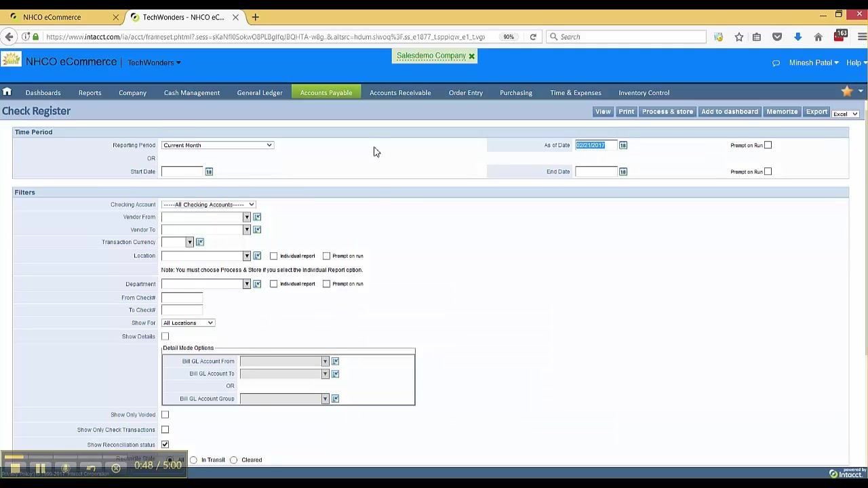Open browser downloads arrow
The width and height of the screenshot is (868, 488).
coord(798,37)
